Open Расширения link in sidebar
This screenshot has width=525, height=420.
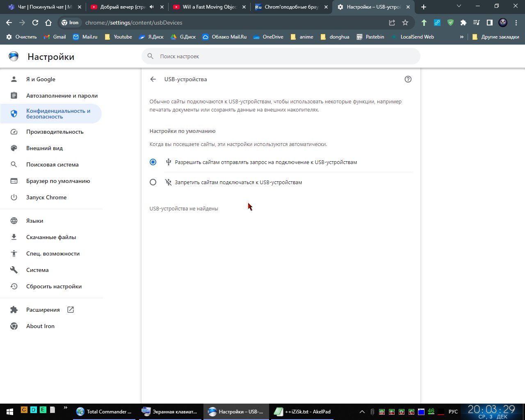[x=43, y=310]
